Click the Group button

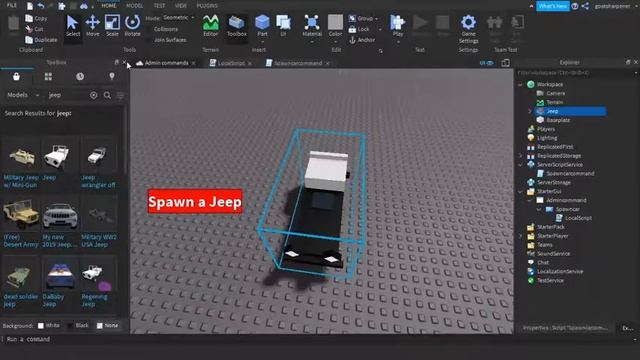pyautogui.click(x=363, y=18)
